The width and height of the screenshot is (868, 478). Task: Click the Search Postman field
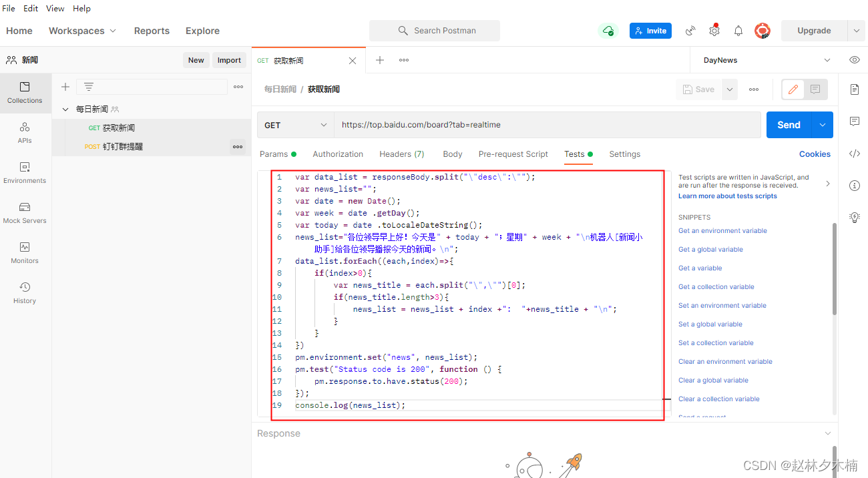coord(435,31)
